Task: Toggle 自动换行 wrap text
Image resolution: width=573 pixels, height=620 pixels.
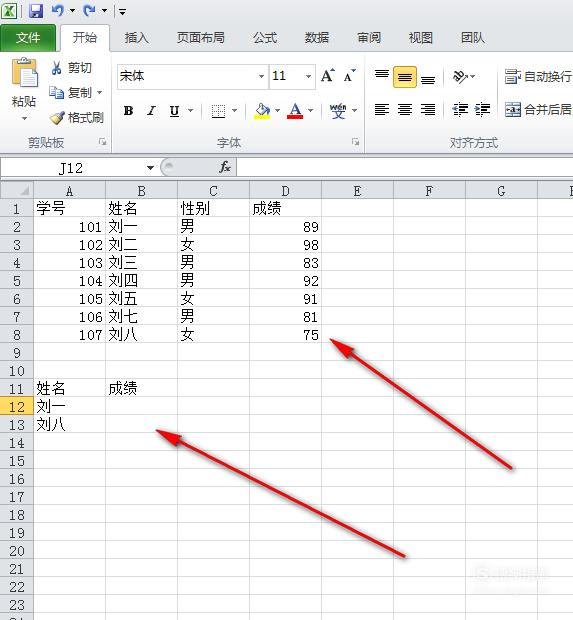Action: (538, 76)
